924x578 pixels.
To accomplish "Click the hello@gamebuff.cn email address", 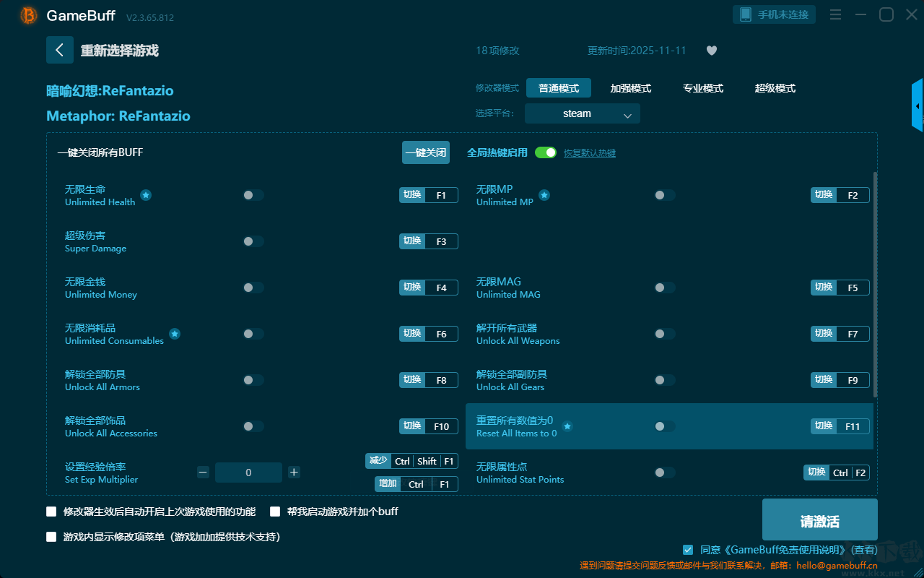I will [x=837, y=566].
